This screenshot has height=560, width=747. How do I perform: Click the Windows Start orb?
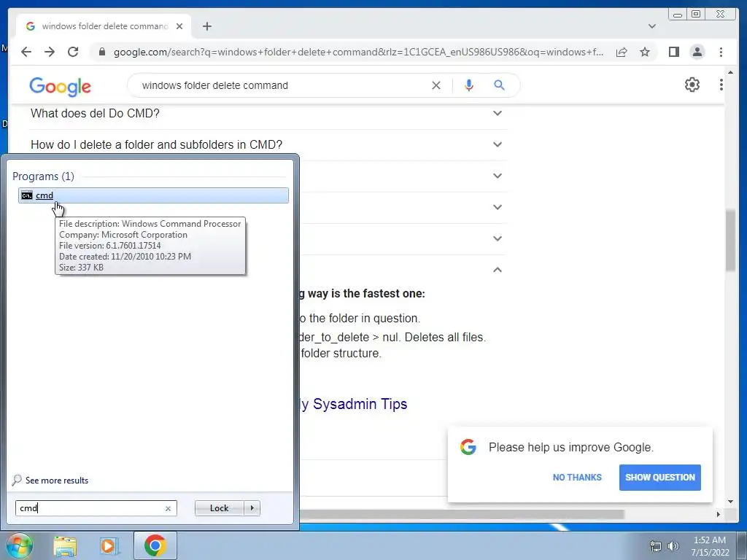click(x=20, y=545)
